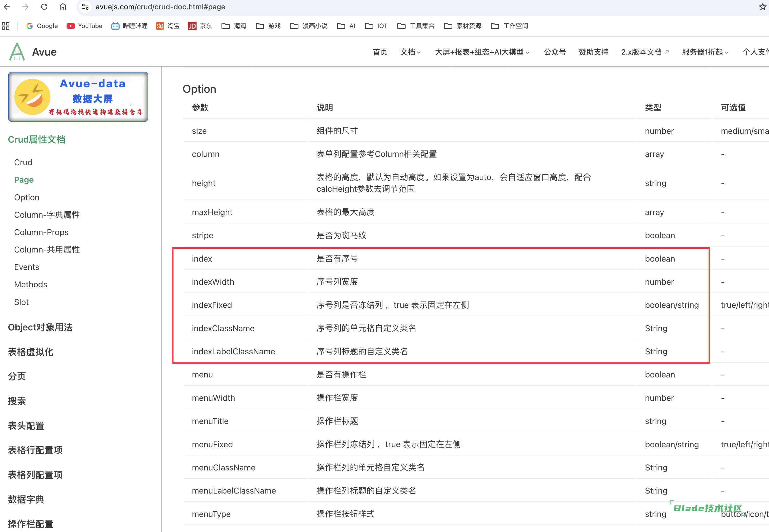Click the Avue logo icon

click(x=17, y=52)
